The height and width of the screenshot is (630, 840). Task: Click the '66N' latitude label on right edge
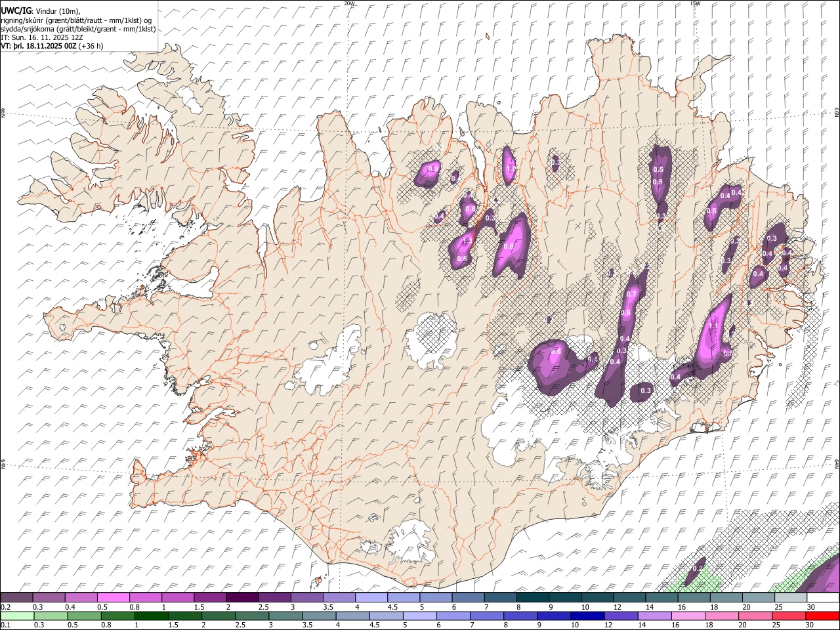[837, 114]
